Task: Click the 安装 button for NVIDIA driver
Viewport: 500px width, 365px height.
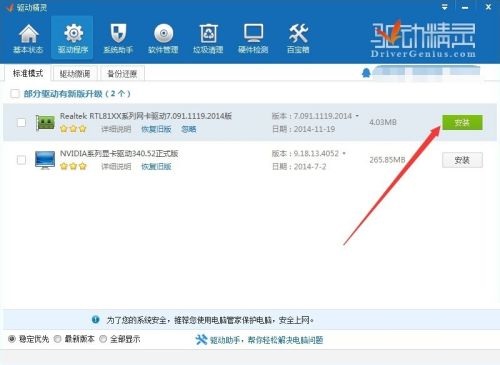Action: [462, 160]
